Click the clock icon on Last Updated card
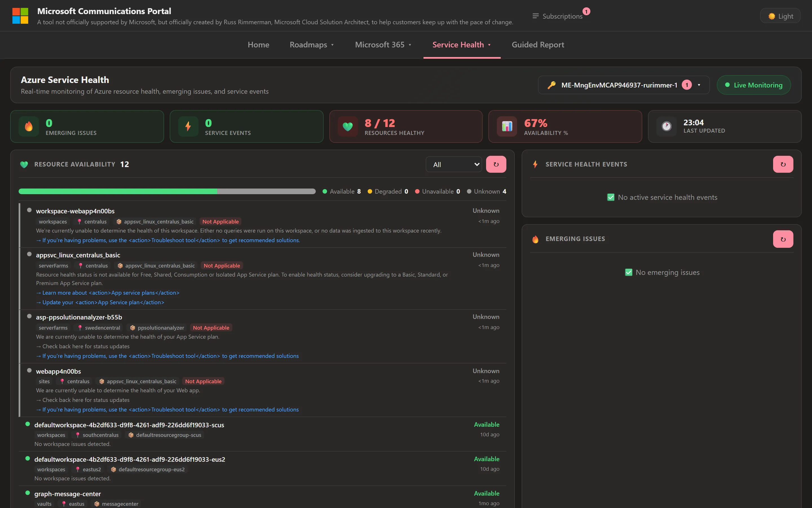Image resolution: width=812 pixels, height=508 pixels. click(x=667, y=126)
